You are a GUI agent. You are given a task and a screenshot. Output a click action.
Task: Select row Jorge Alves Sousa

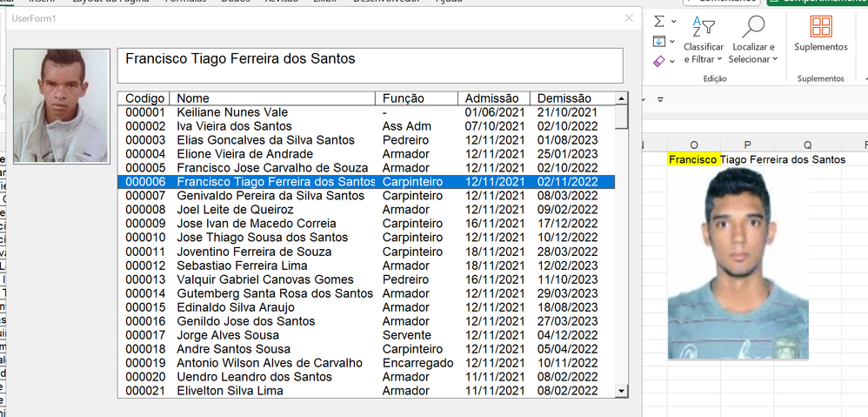(x=366, y=335)
